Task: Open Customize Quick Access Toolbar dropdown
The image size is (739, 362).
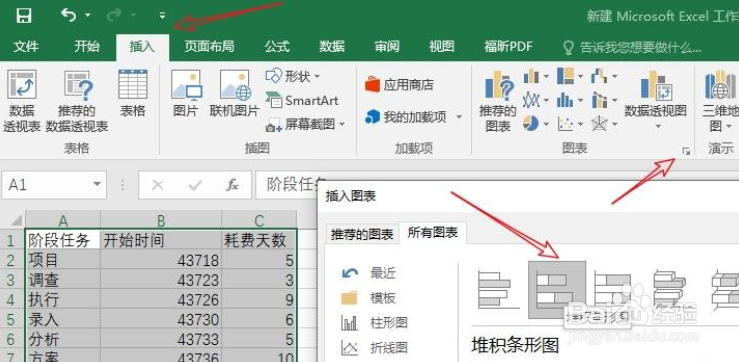Action: 163,16
